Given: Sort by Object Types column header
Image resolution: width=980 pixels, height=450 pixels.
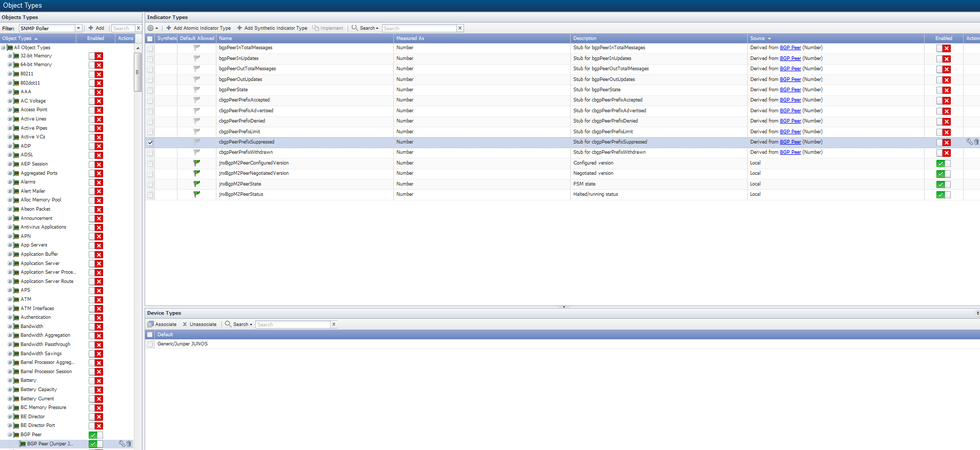Looking at the screenshot, I should pos(38,38).
